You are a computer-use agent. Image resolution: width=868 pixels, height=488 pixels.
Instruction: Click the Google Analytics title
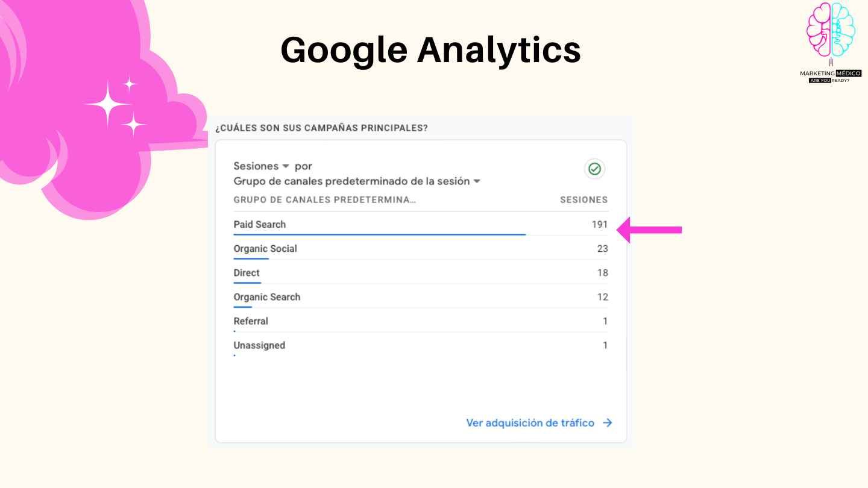point(430,49)
